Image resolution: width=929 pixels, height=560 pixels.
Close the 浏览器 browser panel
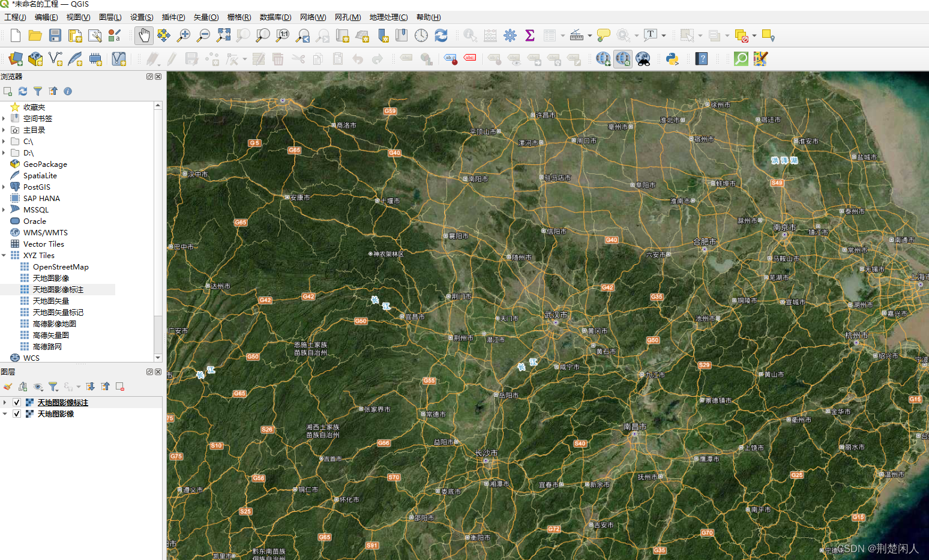[158, 77]
